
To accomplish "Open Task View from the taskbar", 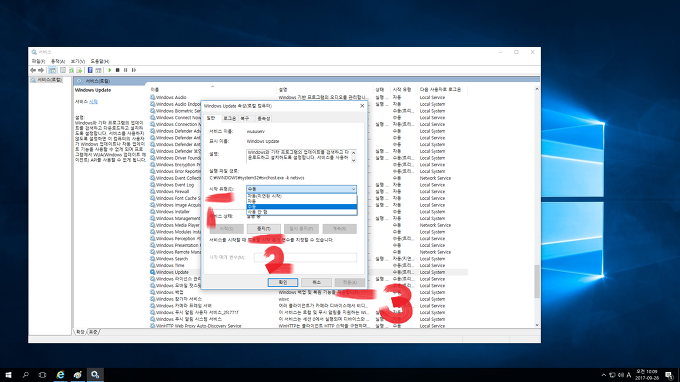I will pos(42,375).
